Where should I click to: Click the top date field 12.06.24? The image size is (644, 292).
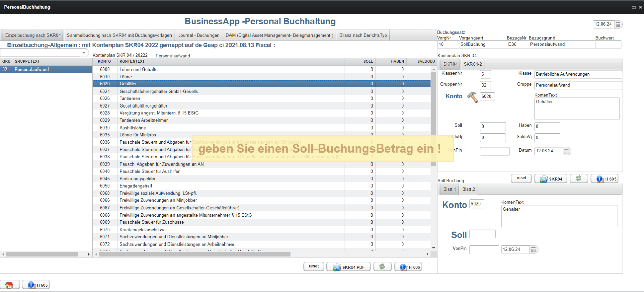pos(604,24)
